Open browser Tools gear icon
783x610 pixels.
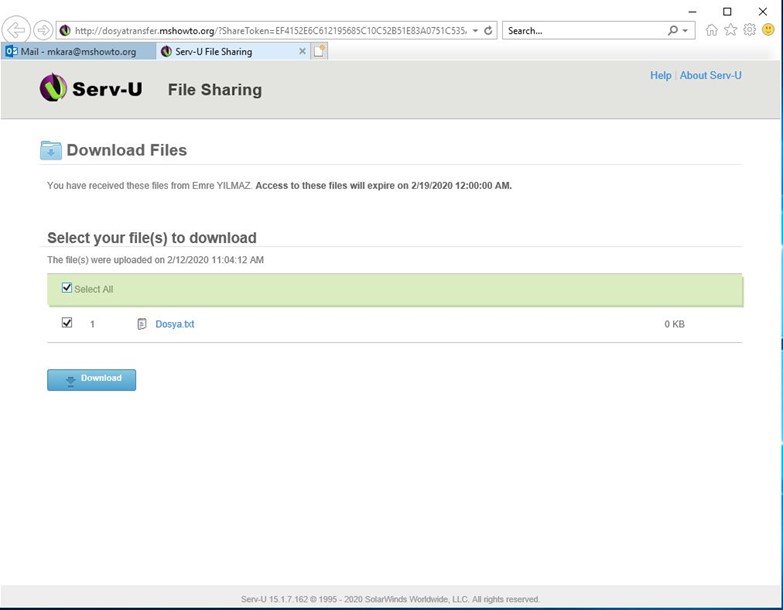(750, 30)
